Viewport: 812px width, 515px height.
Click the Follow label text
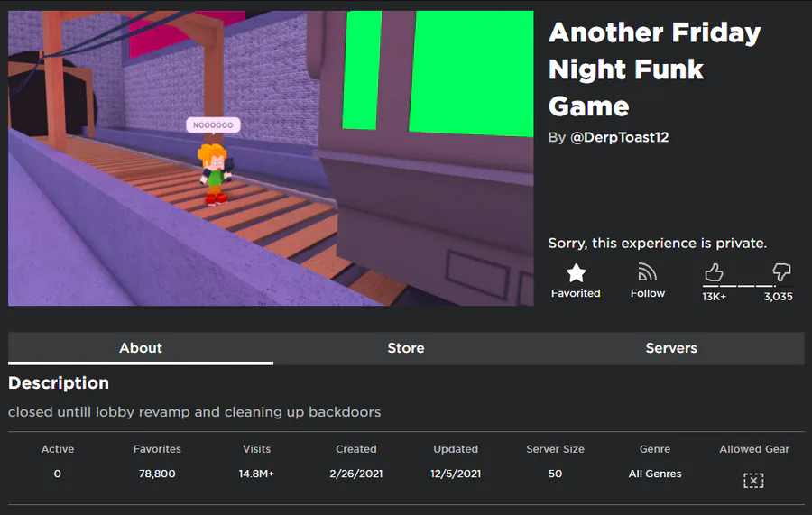pos(647,293)
